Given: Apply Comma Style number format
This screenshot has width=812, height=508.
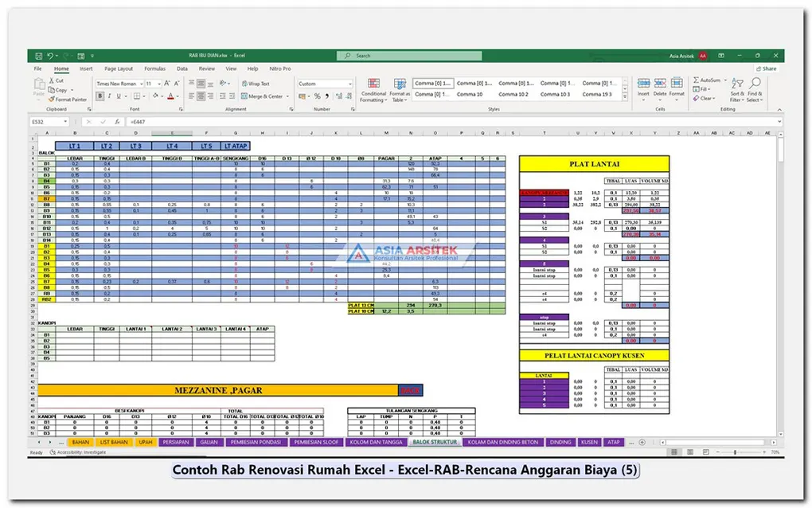Looking at the screenshot, I should (x=326, y=96).
